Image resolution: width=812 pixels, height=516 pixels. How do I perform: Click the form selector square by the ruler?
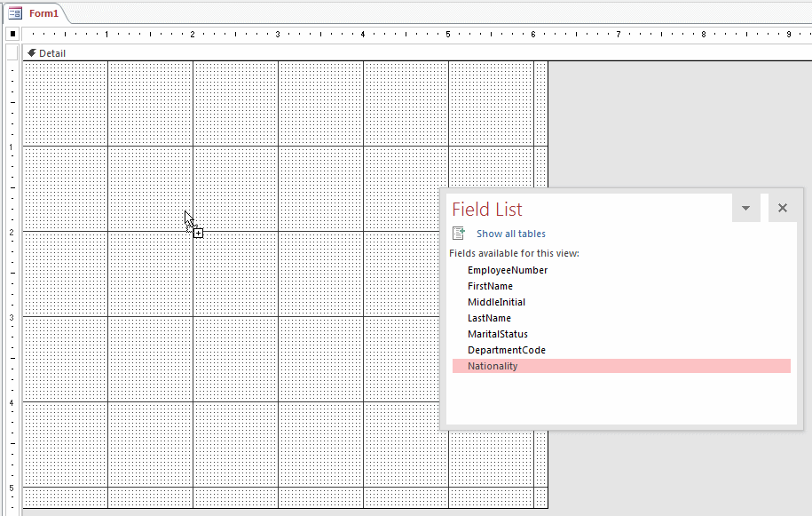pyautogui.click(x=13, y=34)
